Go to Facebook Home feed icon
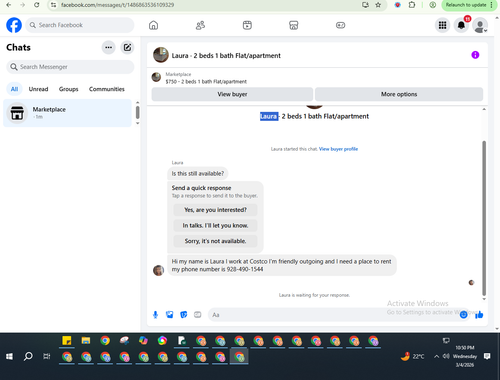 (x=153, y=25)
